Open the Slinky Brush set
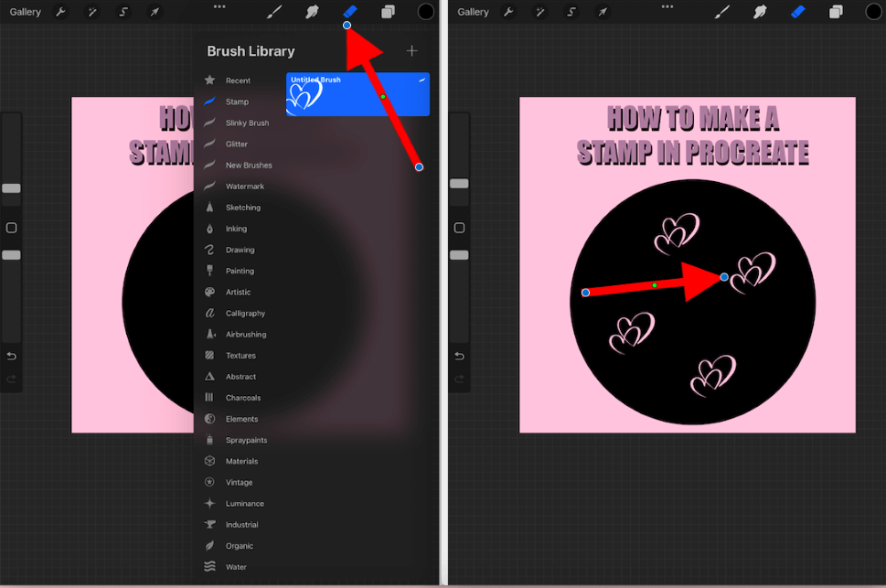Image resolution: width=886 pixels, height=588 pixels. (x=247, y=123)
